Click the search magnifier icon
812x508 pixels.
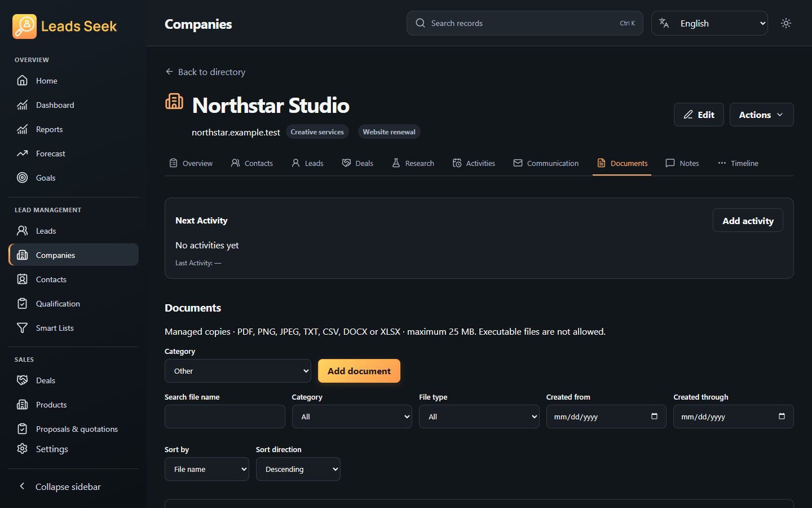420,23
